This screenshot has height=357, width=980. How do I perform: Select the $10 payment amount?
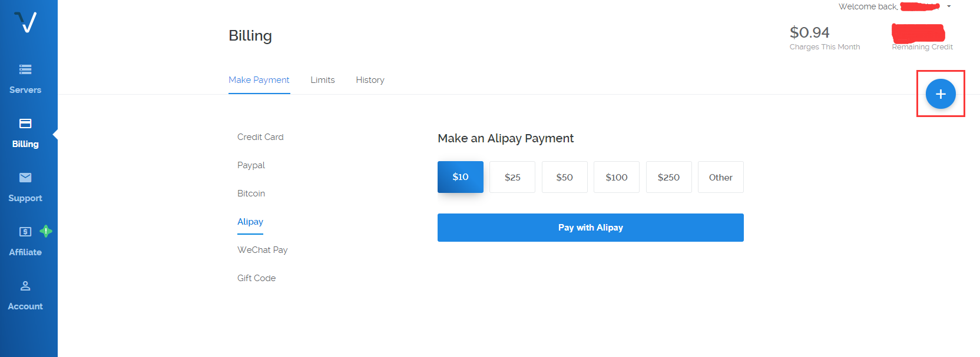[x=461, y=177]
